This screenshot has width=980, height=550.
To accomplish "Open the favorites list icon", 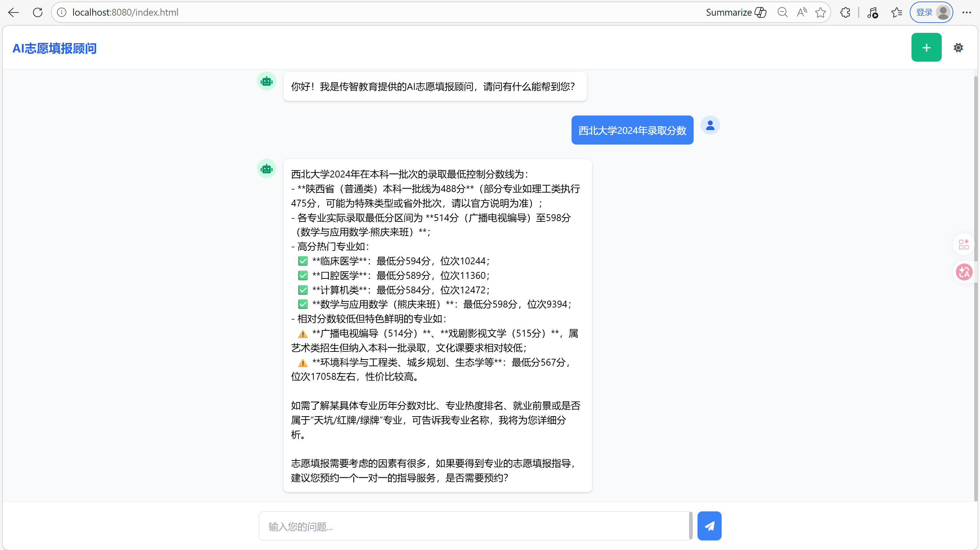I will pyautogui.click(x=897, y=12).
